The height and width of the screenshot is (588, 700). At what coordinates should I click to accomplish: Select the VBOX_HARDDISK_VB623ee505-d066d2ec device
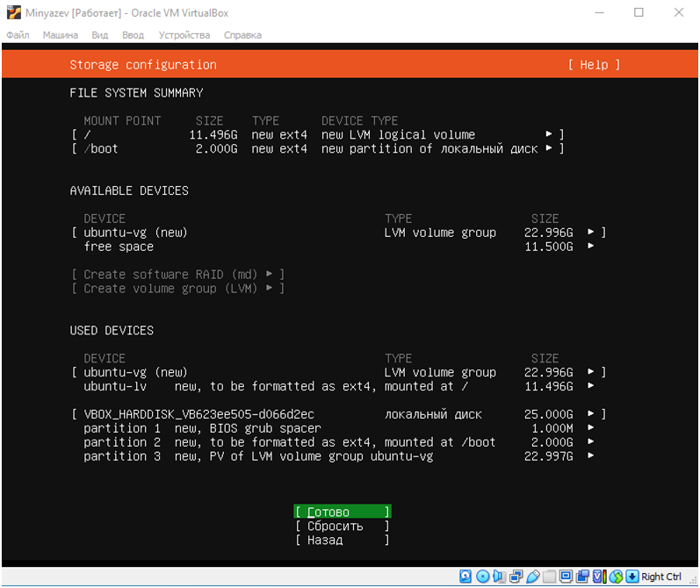(x=338, y=414)
